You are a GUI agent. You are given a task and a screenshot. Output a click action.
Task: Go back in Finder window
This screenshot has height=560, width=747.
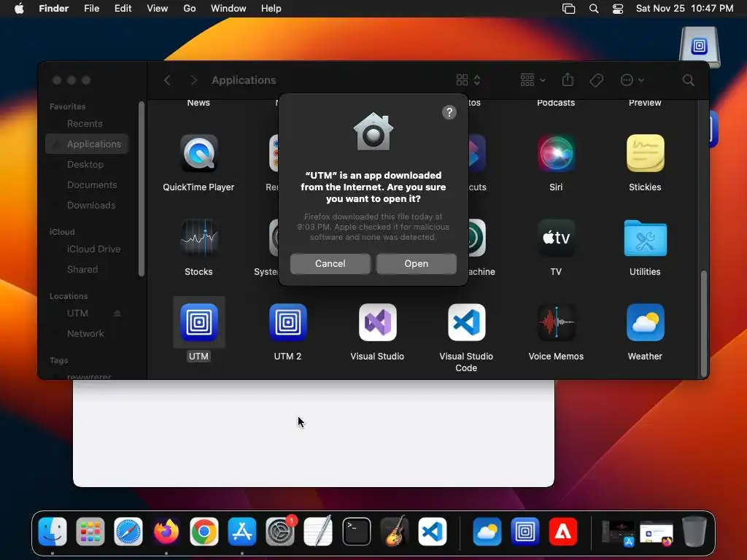pyautogui.click(x=167, y=80)
